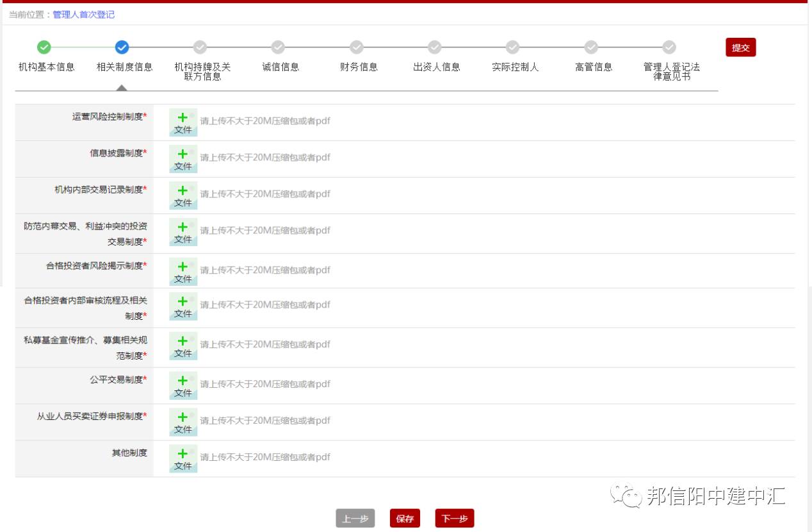Upload file for 从业人员买卖证券申报制度
Viewport: 812px width, 532px height.
(x=183, y=422)
